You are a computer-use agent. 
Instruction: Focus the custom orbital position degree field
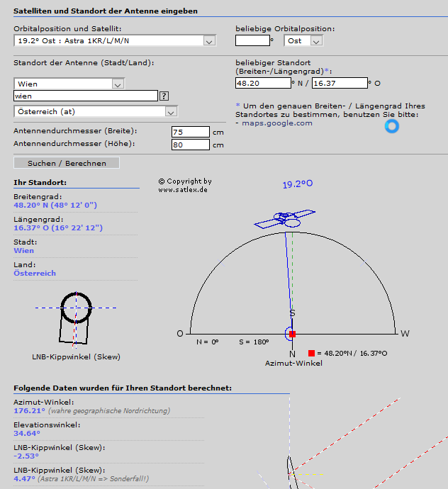coord(252,40)
